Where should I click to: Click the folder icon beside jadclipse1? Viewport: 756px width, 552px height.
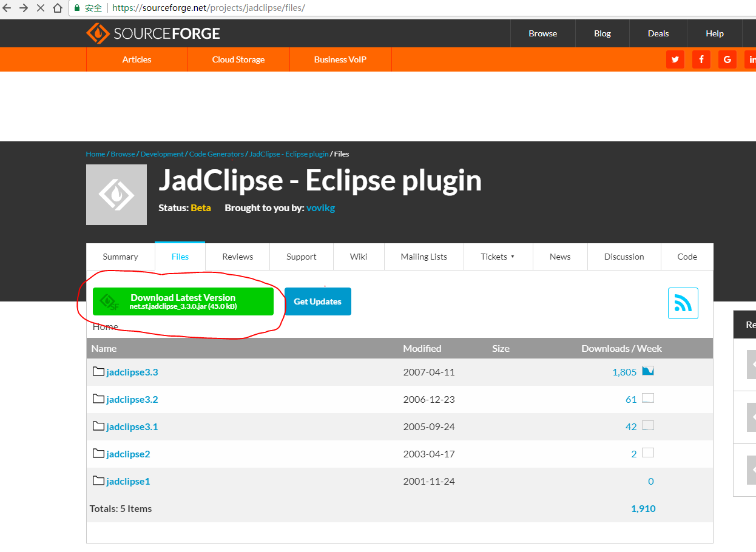(x=98, y=480)
